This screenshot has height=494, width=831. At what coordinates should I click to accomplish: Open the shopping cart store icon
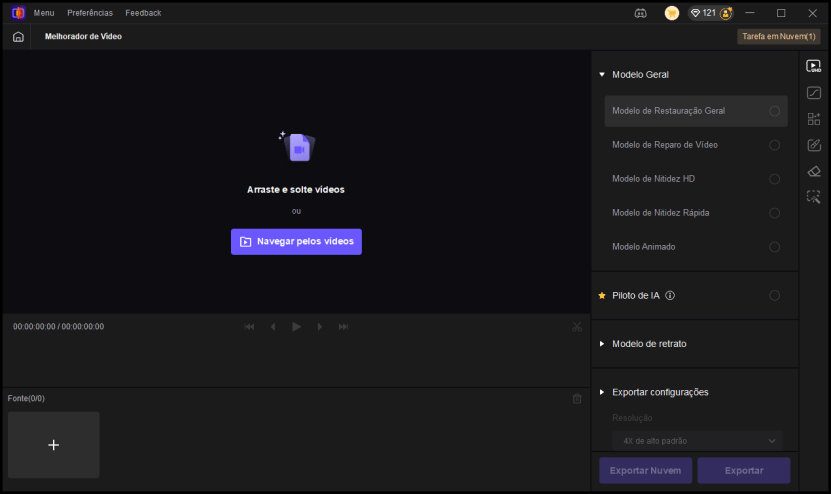coord(671,13)
